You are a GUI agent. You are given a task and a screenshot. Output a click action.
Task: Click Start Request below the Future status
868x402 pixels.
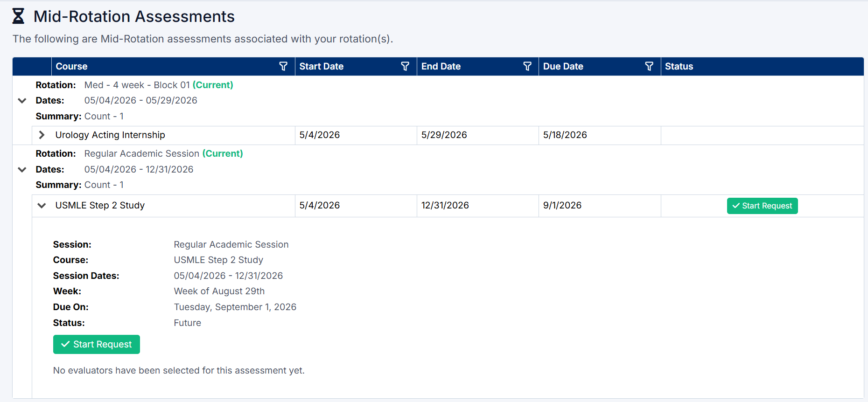click(97, 344)
